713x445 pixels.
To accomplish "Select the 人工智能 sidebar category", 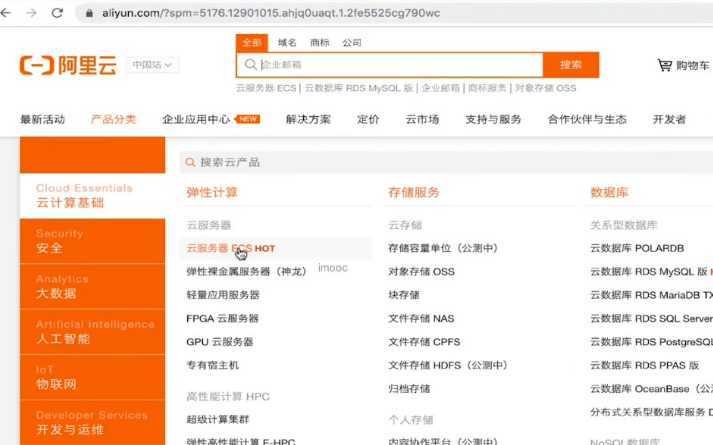I will [92, 332].
